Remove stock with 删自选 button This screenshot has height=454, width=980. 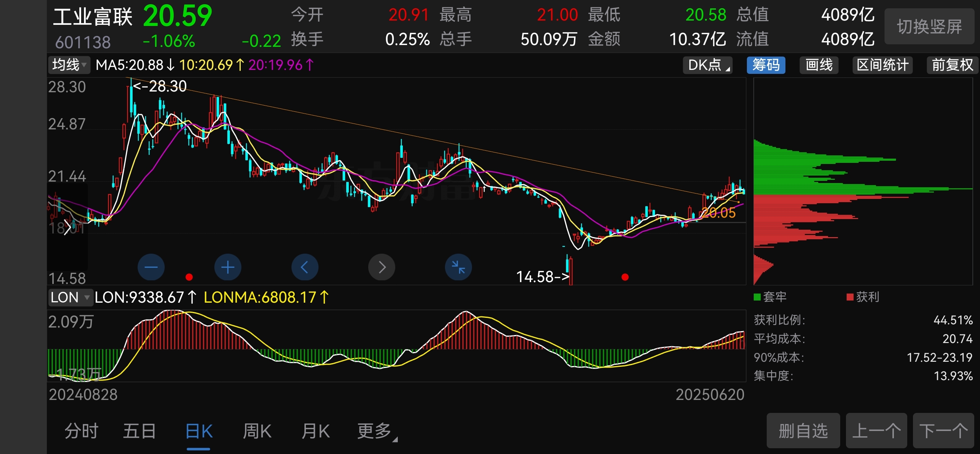(x=803, y=431)
